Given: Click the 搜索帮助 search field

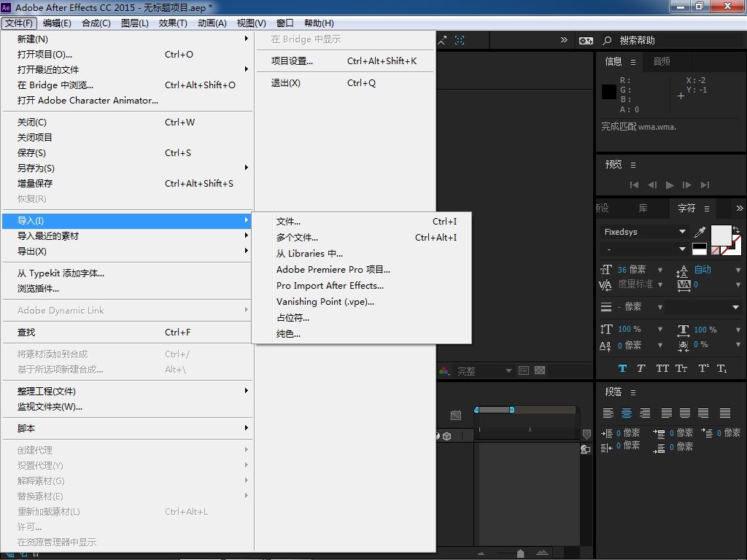Looking at the screenshot, I should (679, 41).
